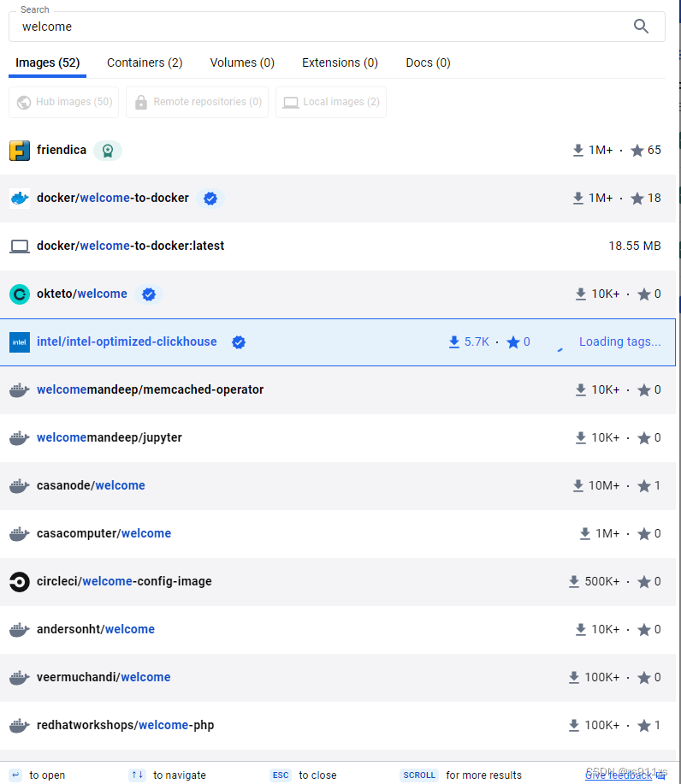
Task: Click the CircleCI logo icon
Action: pyautogui.click(x=20, y=582)
